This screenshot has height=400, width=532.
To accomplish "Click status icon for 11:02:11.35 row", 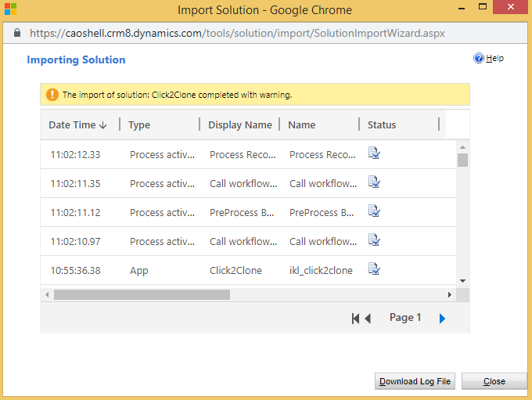I will (x=374, y=182).
